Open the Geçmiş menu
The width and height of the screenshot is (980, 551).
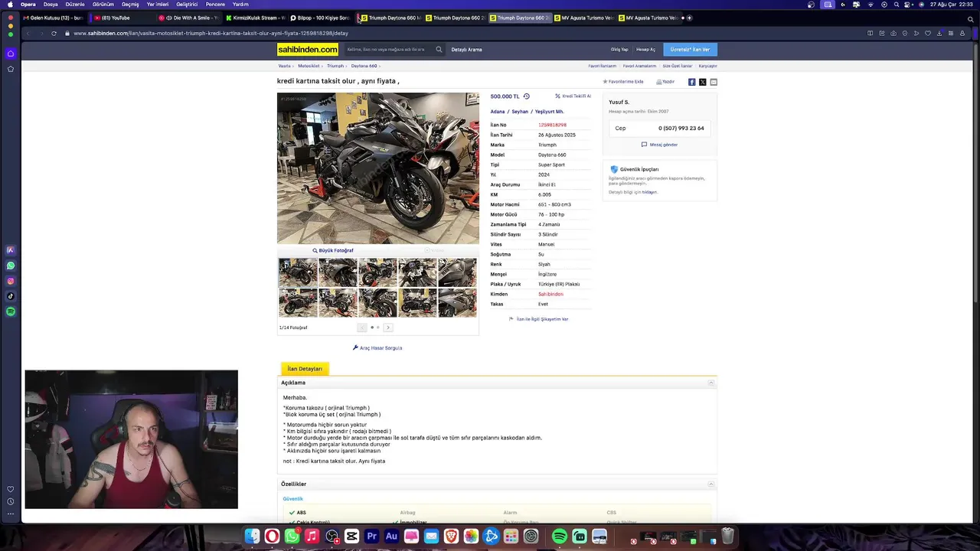click(130, 4)
